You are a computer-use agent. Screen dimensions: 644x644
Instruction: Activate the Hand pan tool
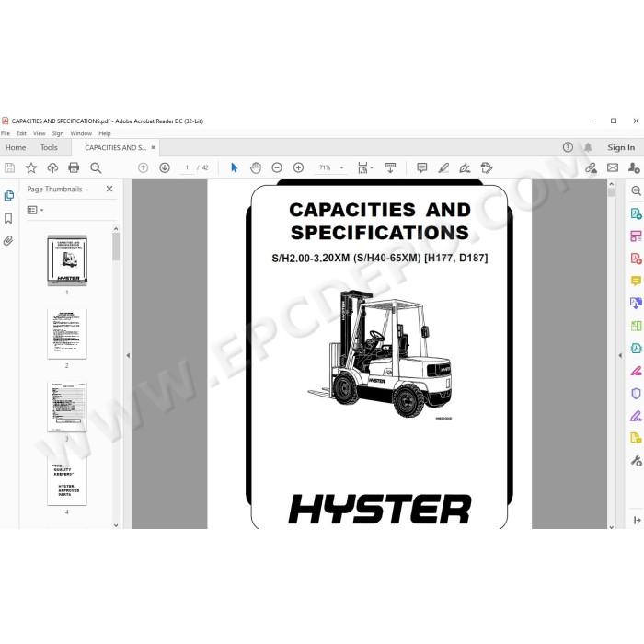click(256, 167)
